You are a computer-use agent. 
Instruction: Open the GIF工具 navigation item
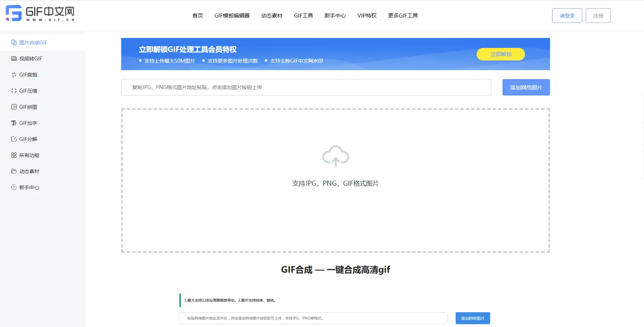click(303, 15)
